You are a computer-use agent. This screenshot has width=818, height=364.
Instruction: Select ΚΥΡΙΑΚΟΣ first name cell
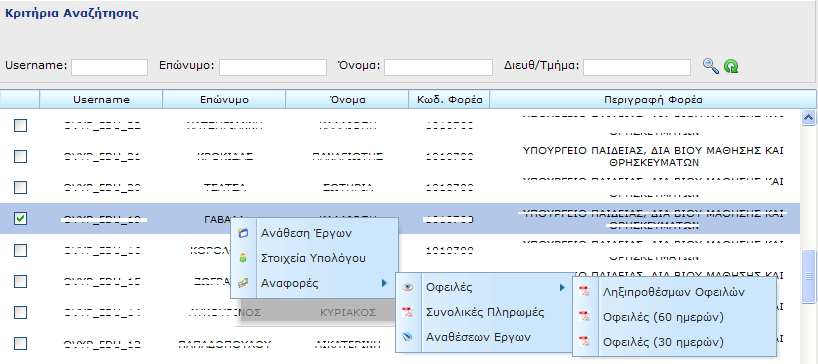pos(348,312)
